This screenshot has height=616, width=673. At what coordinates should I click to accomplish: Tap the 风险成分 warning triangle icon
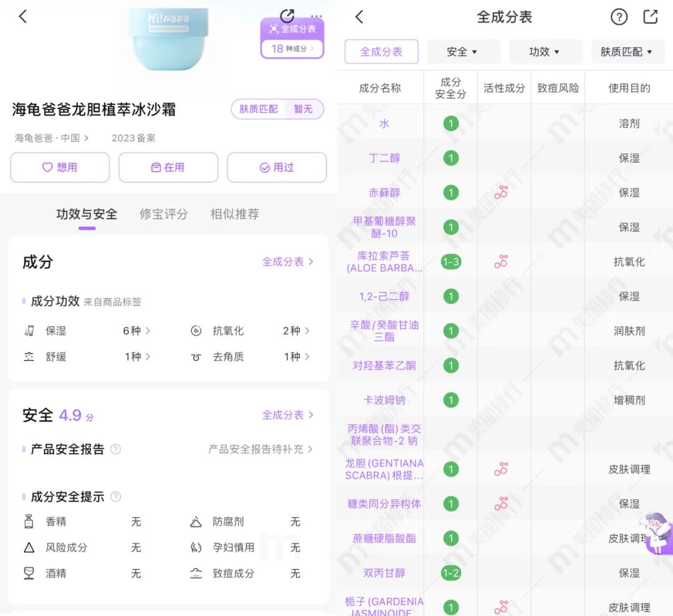[x=29, y=547]
